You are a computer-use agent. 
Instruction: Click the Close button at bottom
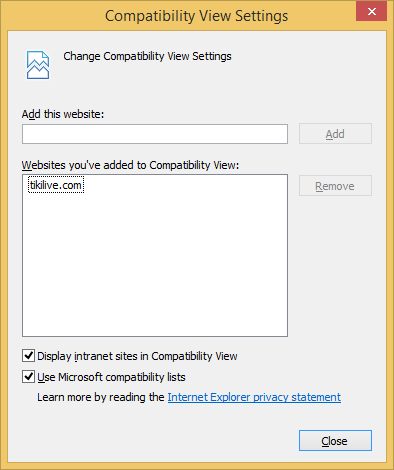point(335,441)
